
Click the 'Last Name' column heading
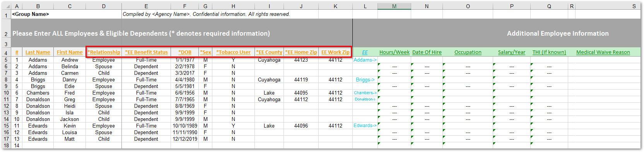click(38, 52)
